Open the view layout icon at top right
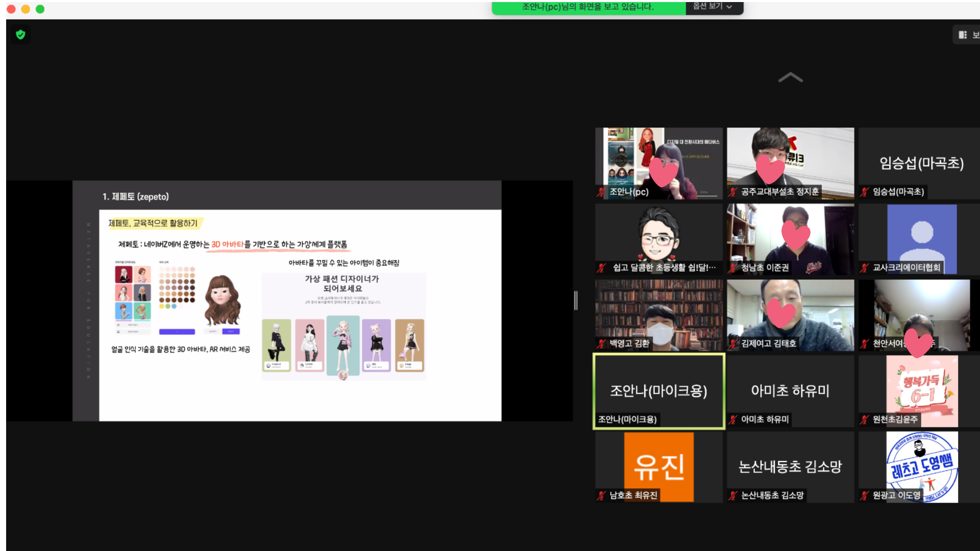The width and height of the screenshot is (980, 551). coord(963,35)
